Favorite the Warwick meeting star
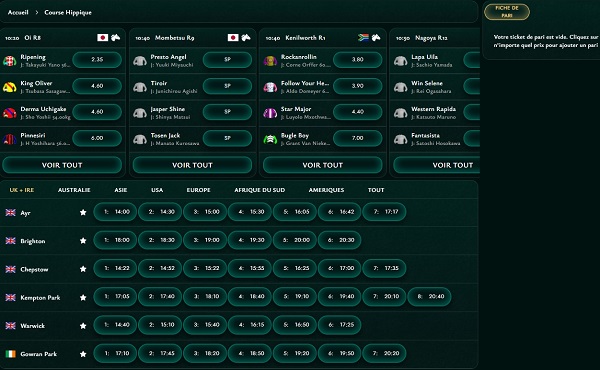600x370 pixels. click(x=83, y=326)
